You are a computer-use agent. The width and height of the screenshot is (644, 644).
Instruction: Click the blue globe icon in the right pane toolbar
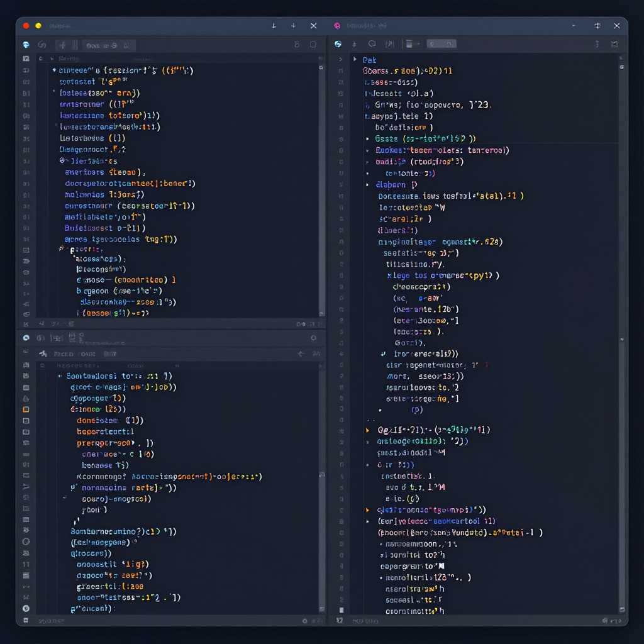(x=338, y=44)
